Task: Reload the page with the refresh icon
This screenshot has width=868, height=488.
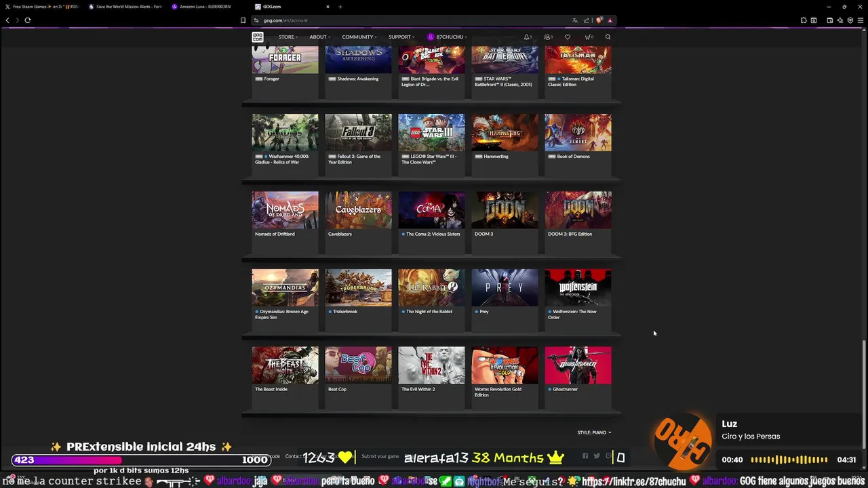Action: click(x=28, y=20)
